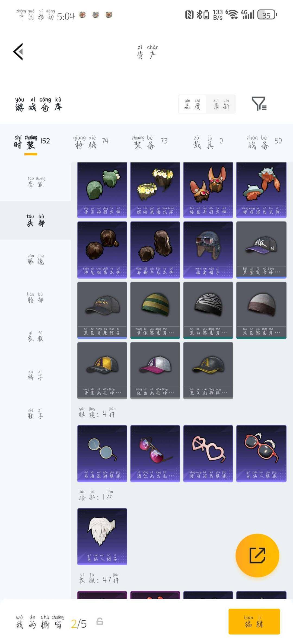The width and height of the screenshot is (293, 644).
Task: Tap the orange share export button
Action: point(257,555)
